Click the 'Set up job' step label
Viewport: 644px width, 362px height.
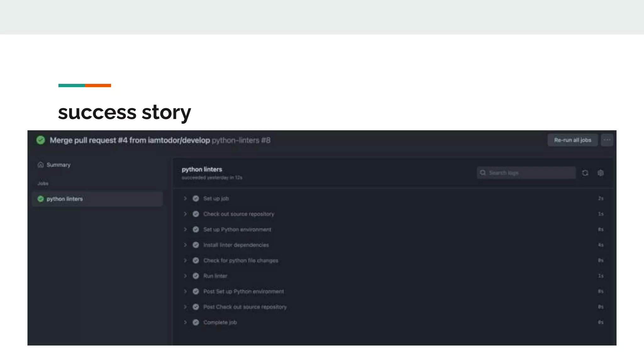click(216, 199)
